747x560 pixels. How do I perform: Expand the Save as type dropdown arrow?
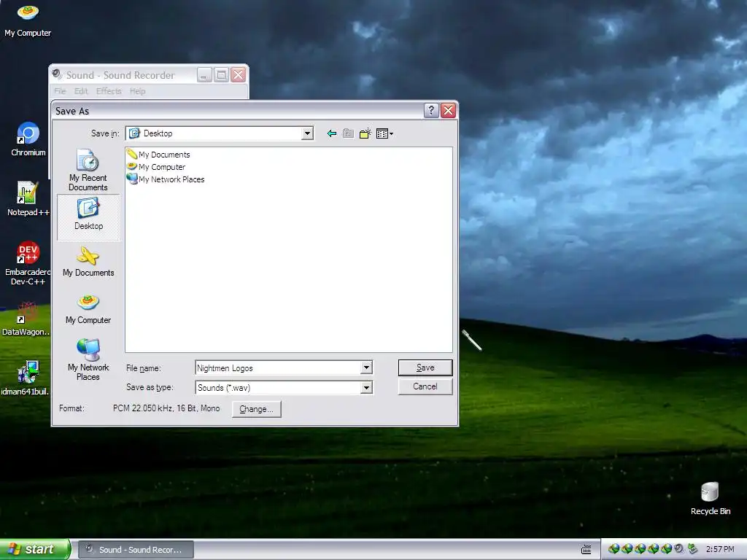click(366, 388)
